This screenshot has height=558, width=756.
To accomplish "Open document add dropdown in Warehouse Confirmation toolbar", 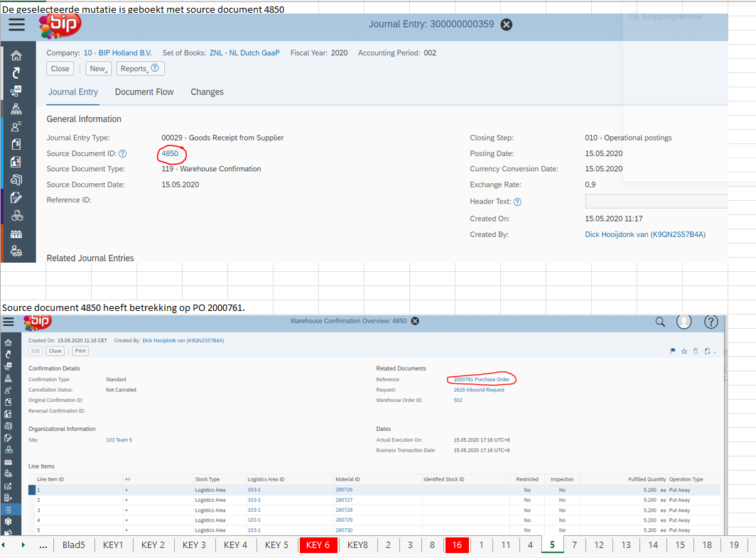I will pos(710,351).
